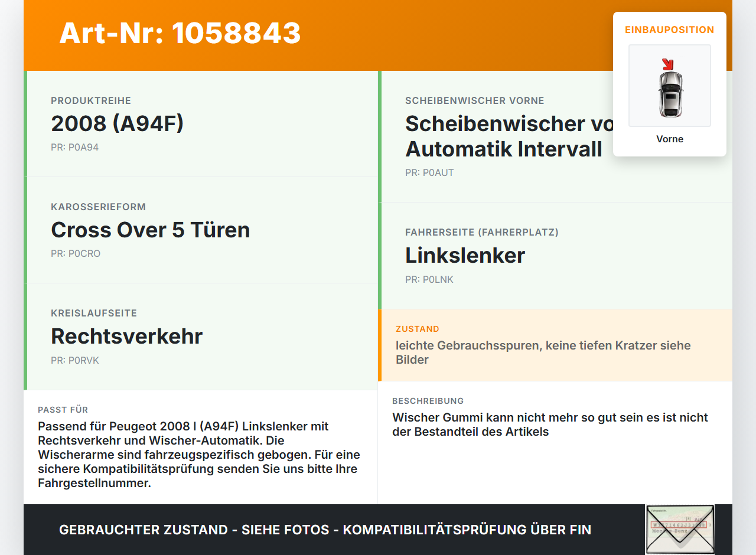
Task: Click the Beschreibung wiper rubber text
Action: pos(550,425)
